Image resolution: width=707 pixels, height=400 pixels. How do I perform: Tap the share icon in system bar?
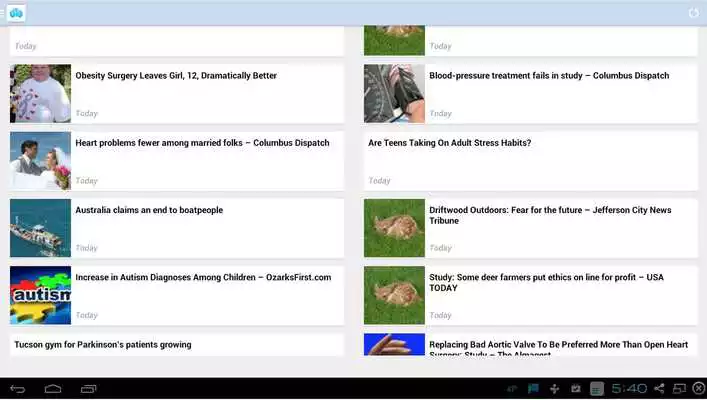(658, 388)
